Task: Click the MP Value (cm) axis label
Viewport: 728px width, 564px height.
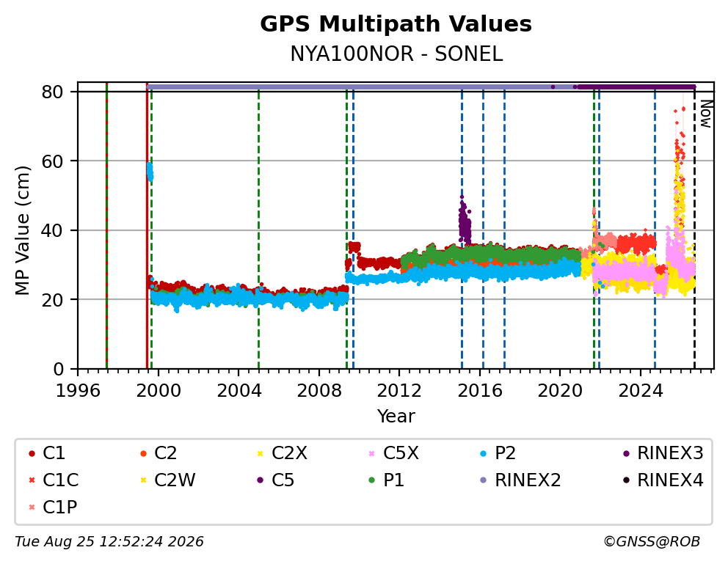Action: click(22, 230)
